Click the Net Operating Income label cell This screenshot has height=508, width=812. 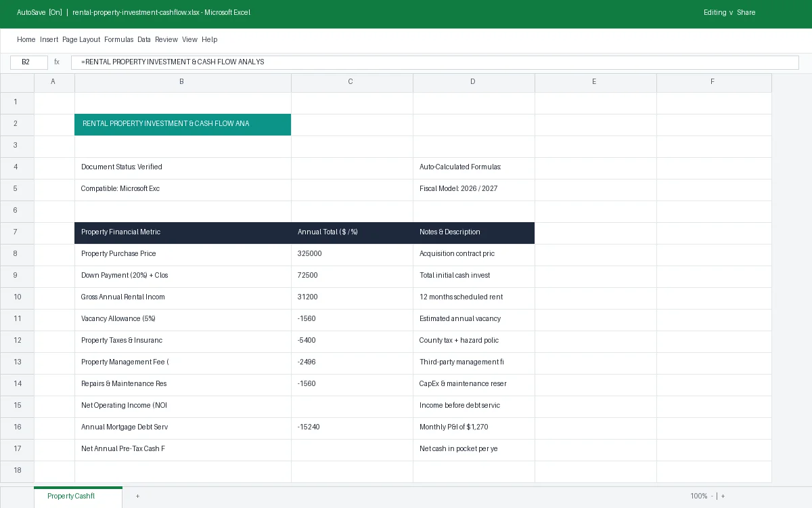click(x=183, y=406)
